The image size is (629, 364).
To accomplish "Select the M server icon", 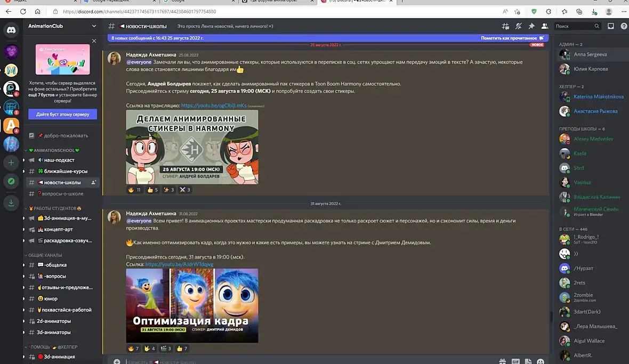I will 11,70.
